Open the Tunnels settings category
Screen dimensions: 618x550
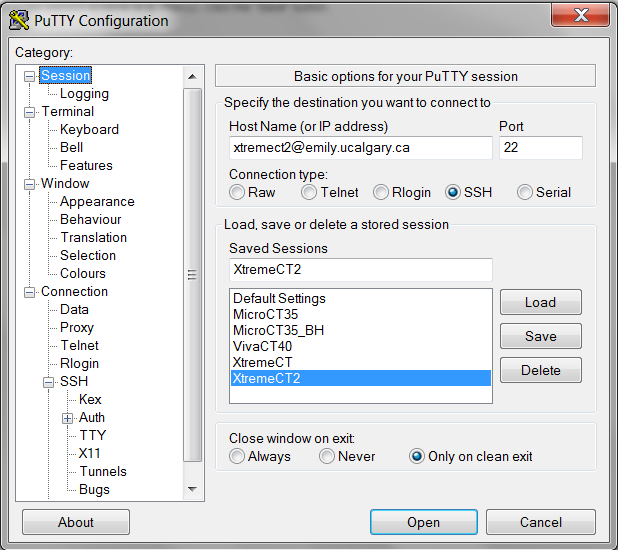click(102, 471)
